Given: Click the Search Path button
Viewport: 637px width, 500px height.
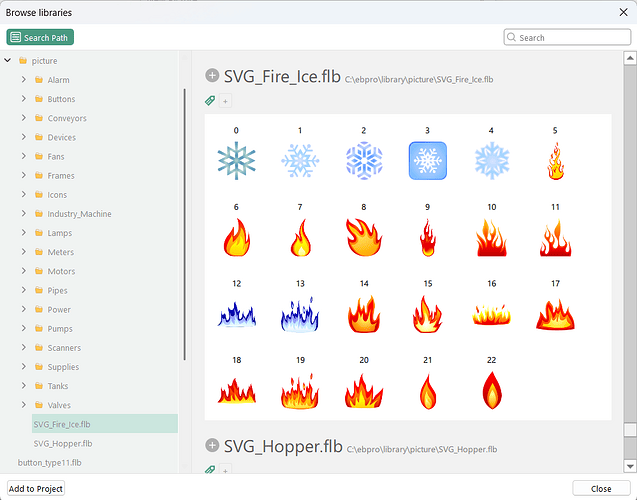Looking at the screenshot, I should (40, 37).
